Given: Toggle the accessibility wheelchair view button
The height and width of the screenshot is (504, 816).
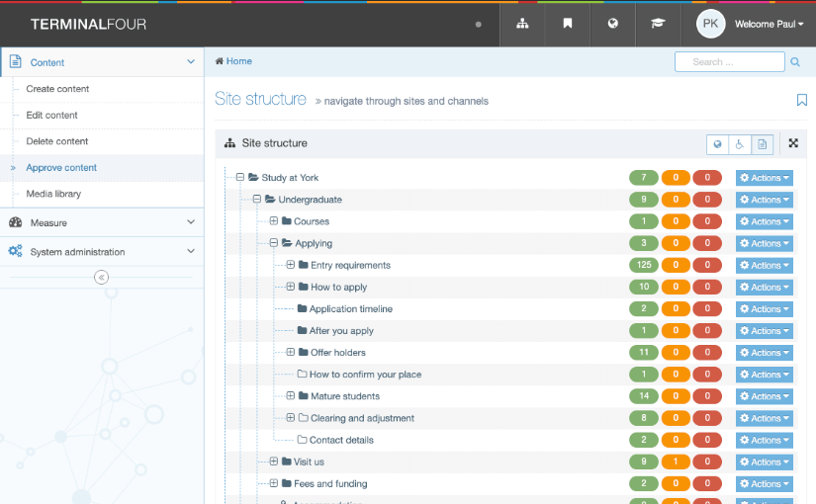Looking at the screenshot, I should 740,144.
